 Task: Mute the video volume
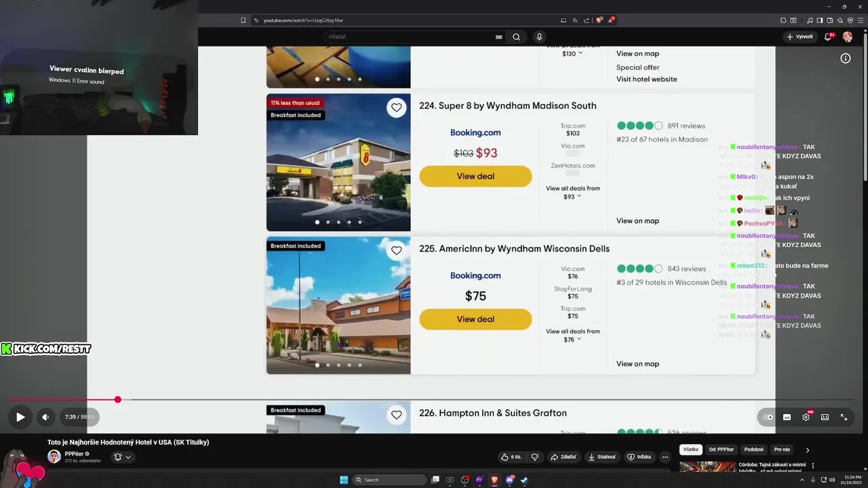(45, 418)
